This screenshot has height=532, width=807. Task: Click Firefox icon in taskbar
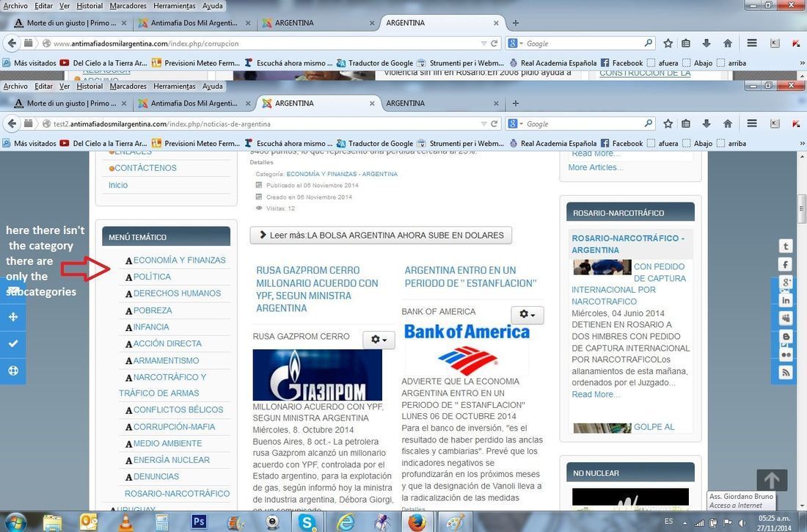(417, 522)
